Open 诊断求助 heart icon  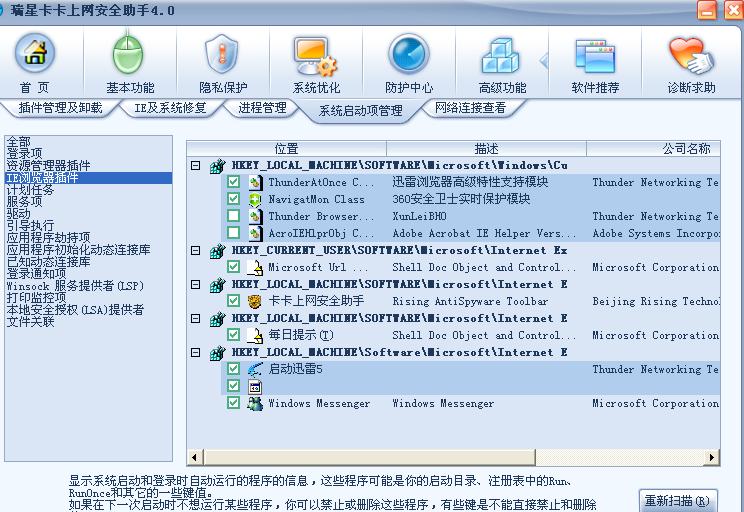point(691,56)
